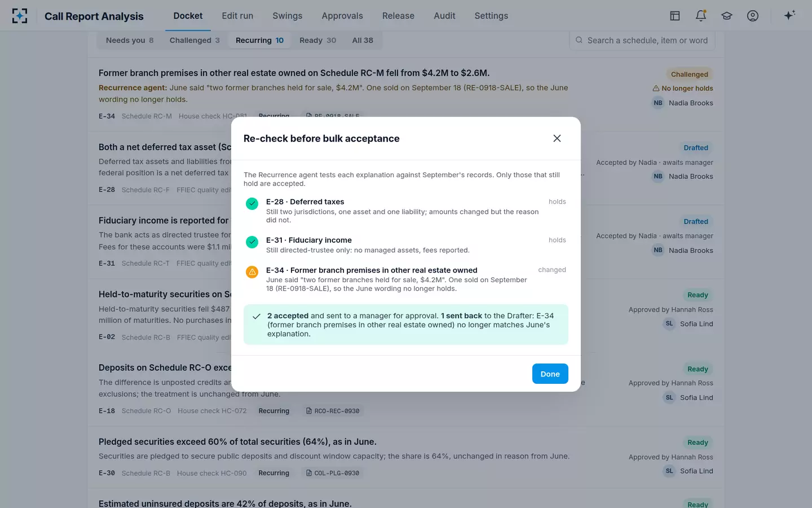
Task: Filter docket by Challenged
Action: tap(195, 40)
